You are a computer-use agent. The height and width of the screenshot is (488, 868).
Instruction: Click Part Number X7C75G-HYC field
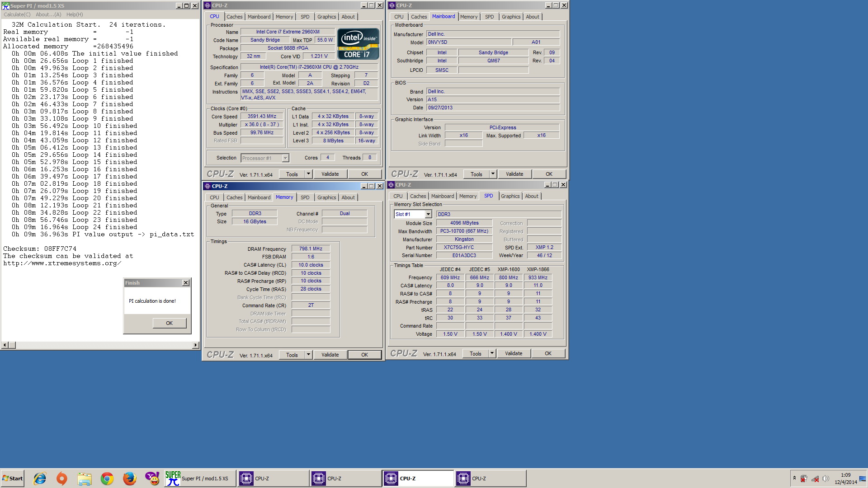coord(464,247)
